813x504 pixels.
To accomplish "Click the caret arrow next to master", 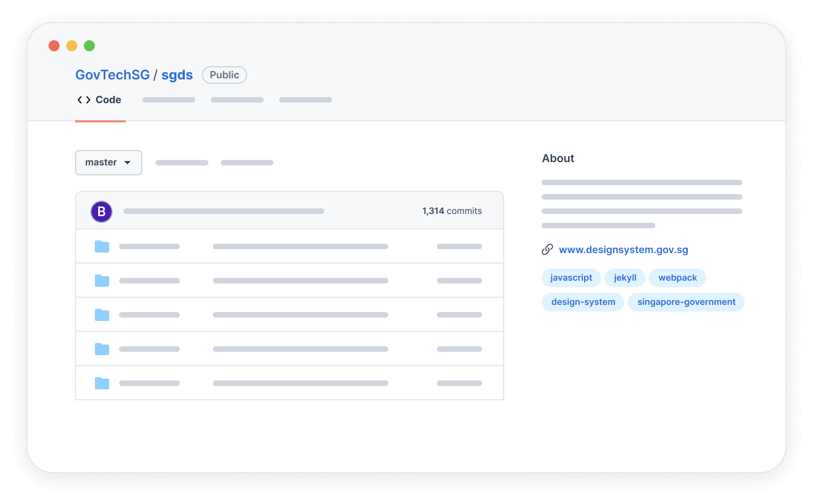I will (127, 163).
